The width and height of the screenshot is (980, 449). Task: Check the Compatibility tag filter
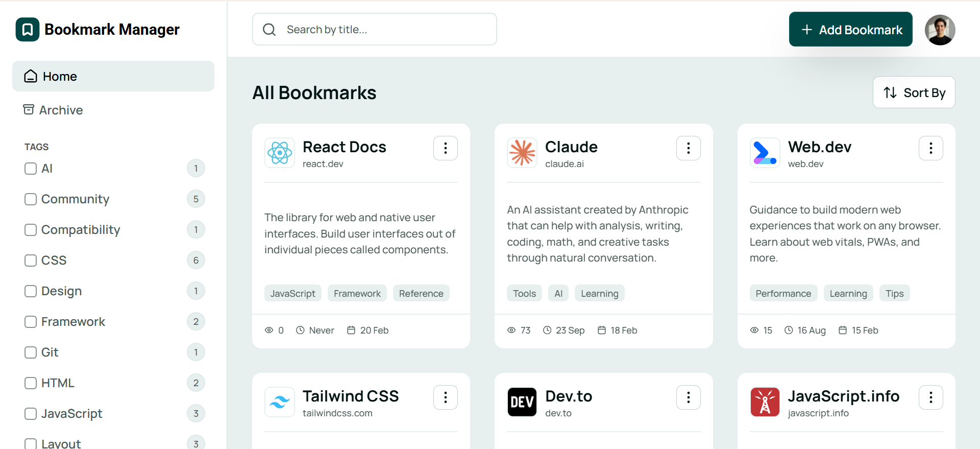click(x=31, y=230)
